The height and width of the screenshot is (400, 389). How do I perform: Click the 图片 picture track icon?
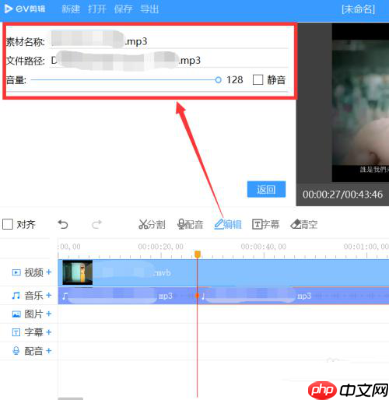(x=16, y=314)
